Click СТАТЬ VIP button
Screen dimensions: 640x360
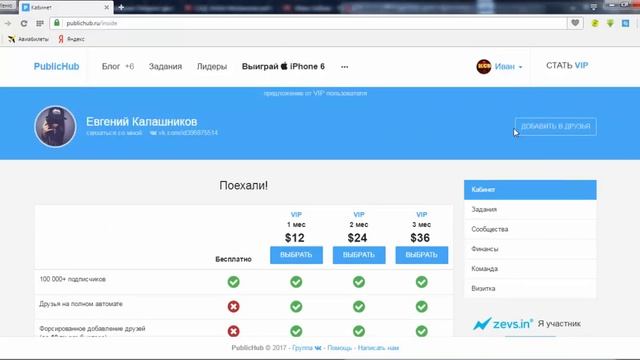click(x=567, y=66)
